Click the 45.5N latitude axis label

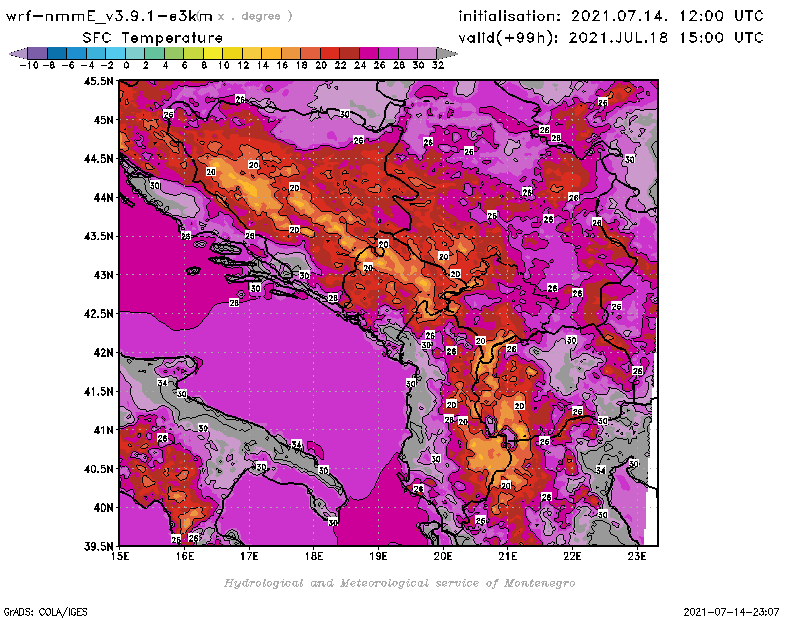[98, 81]
